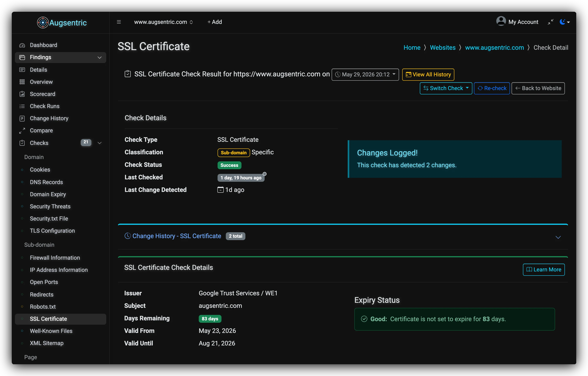The width and height of the screenshot is (588, 376).
Task: Click www.augsentric.com breadcrumb link
Action: (x=495, y=48)
